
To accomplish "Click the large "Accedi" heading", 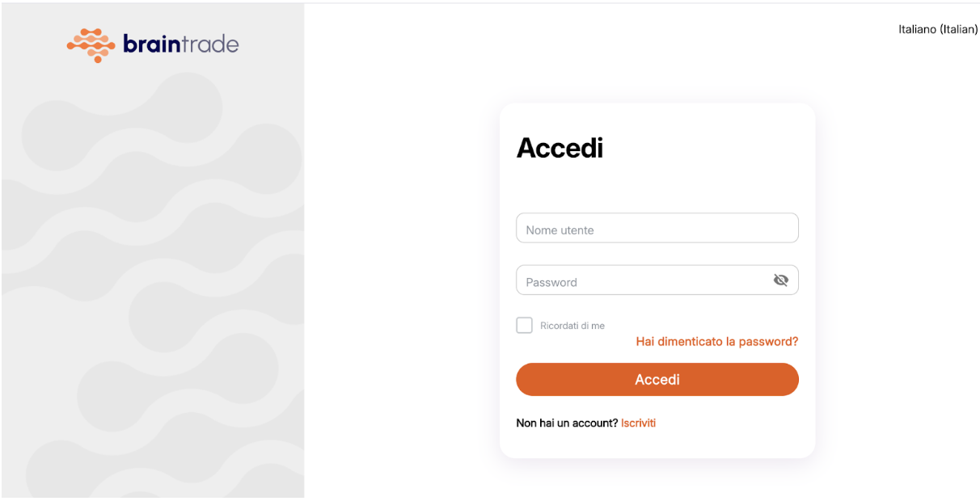I will pyautogui.click(x=560, y=149).
